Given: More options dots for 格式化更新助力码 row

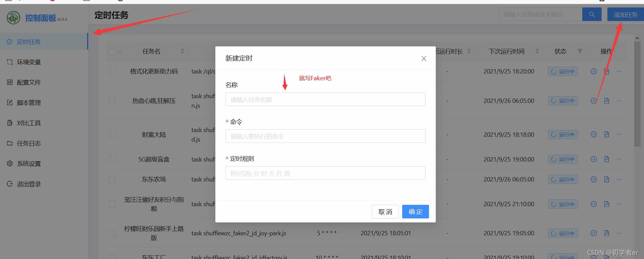Looking at the screenshot, I should (x=619, y=71).
